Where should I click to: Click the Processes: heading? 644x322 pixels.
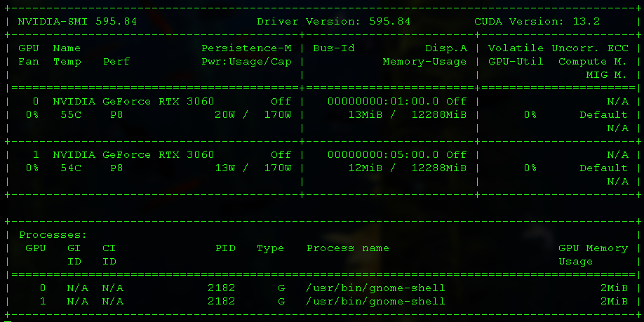click(53, 235)
